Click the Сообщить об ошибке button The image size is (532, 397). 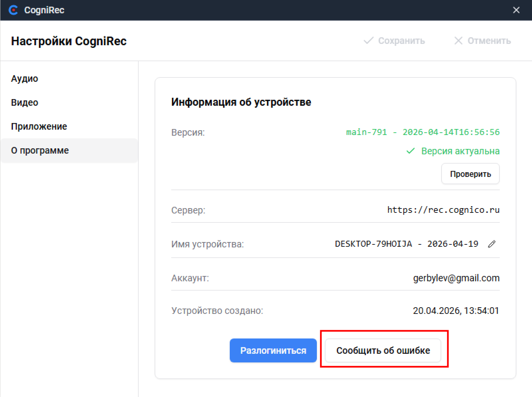[383, 350]
